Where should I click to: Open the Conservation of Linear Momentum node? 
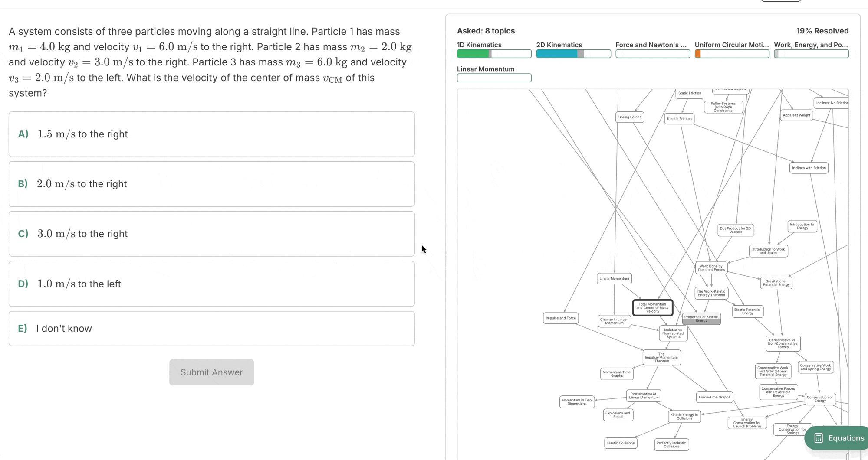click(x=644, y=395)
